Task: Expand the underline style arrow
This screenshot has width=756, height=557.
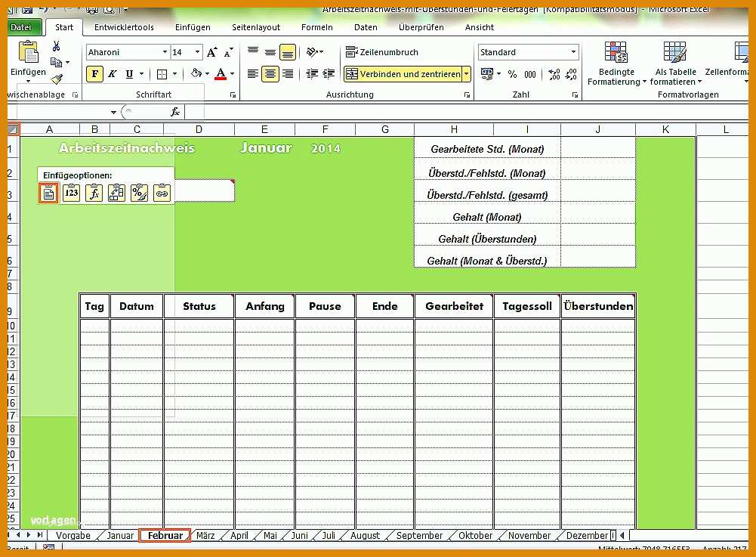Action: pyautogui.click(x=142, y=74)
